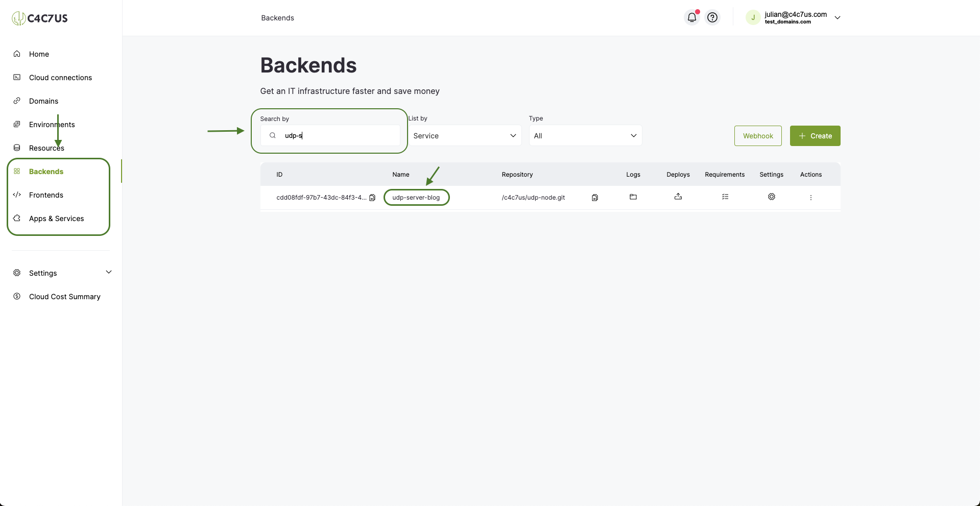Click the Webhook button
Viewport: 980px width, 506px height.
click(758, 136)
